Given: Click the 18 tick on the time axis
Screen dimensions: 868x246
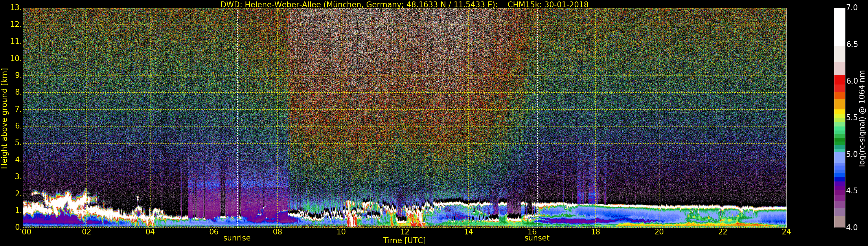Looking at the screenshot, I should pos(595,232).
